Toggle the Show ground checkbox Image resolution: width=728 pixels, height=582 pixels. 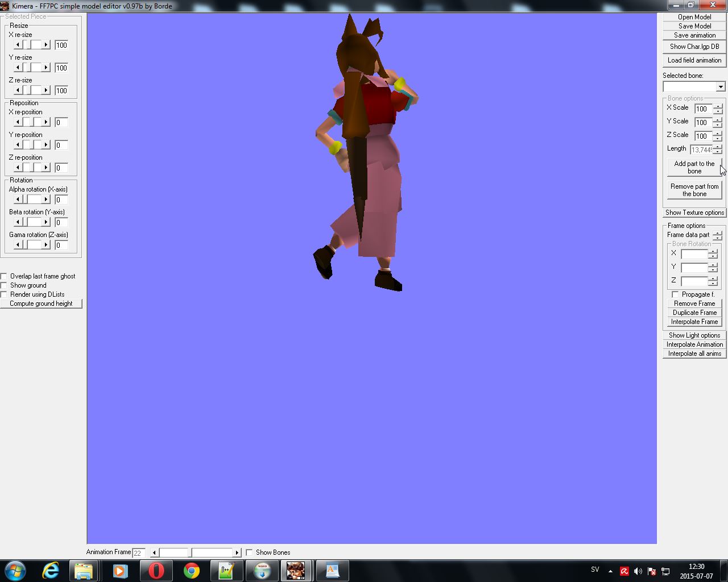[x=4, y=285]
